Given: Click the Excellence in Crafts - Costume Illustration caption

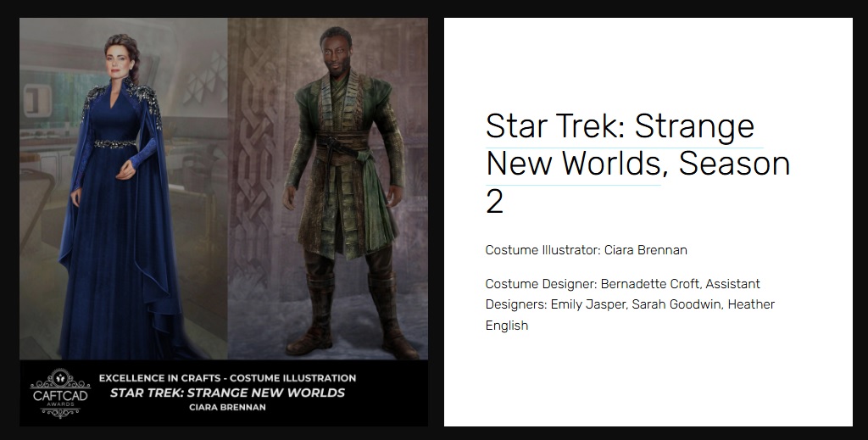Looking at the screenshot, I should coord(227,378).
